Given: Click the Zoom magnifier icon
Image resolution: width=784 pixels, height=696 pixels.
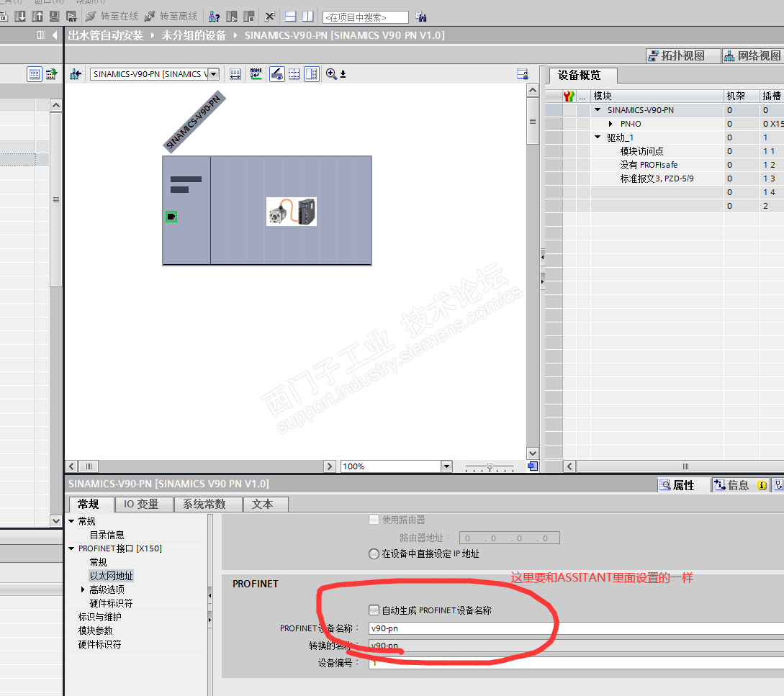Looking at the screenshot, I should pyautogui.click(x=331, y=74).
